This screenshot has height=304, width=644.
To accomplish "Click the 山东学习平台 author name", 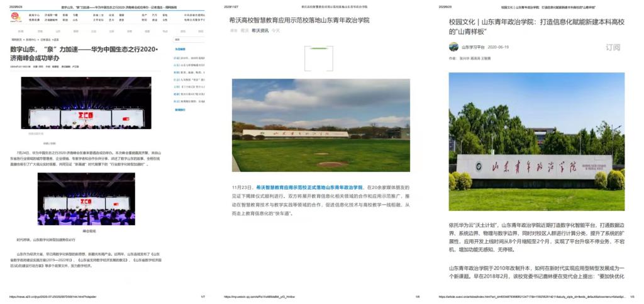I will (x=472, y=47).
